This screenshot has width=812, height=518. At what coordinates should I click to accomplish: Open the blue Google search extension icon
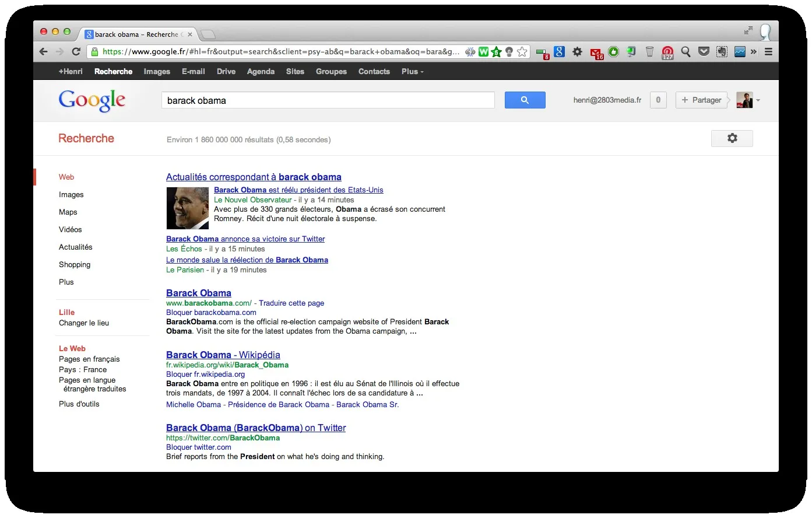point(559,52)
